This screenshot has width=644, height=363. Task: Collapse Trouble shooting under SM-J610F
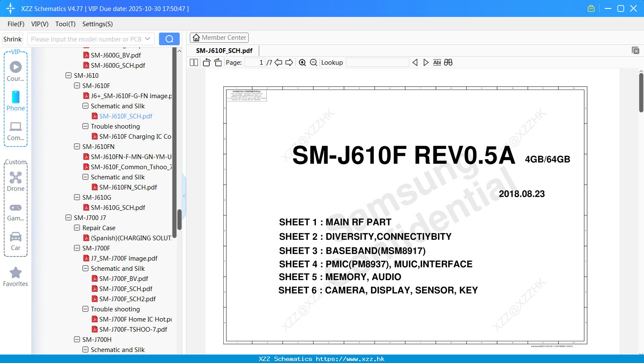pos(85,126)
